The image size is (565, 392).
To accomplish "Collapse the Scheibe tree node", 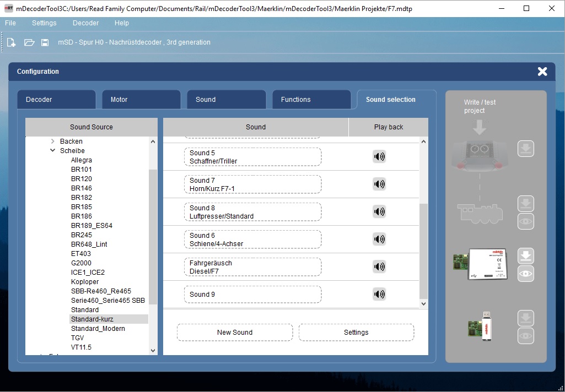I will (x=52, y=151).
